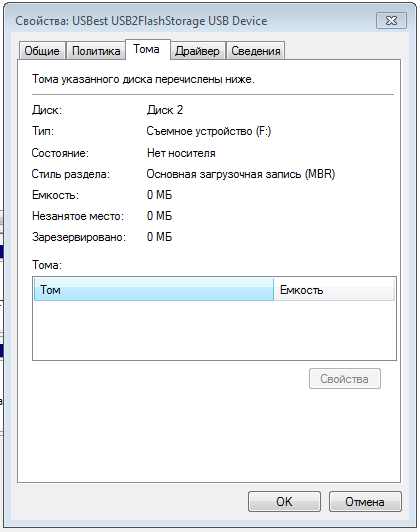Click the Зарезервировано: label

79,237
